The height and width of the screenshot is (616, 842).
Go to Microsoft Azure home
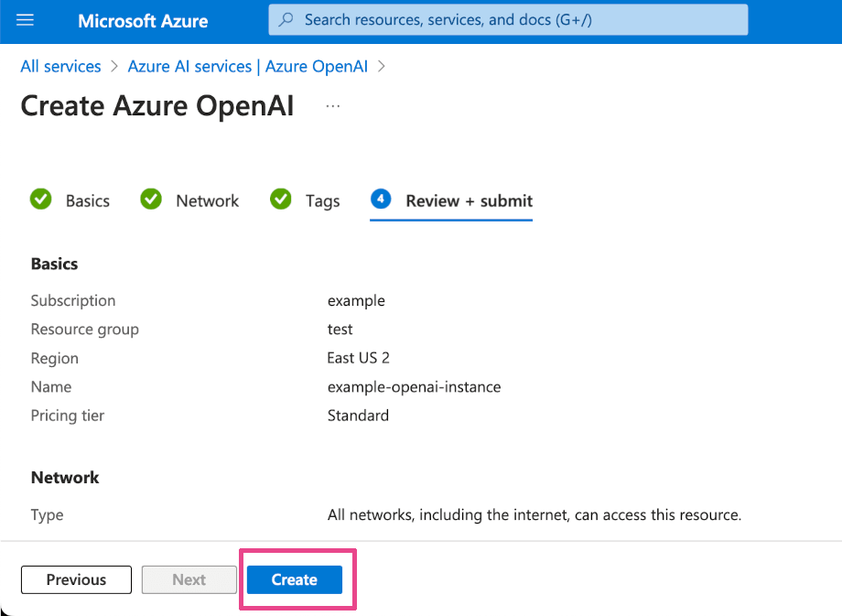click(143, 20)
